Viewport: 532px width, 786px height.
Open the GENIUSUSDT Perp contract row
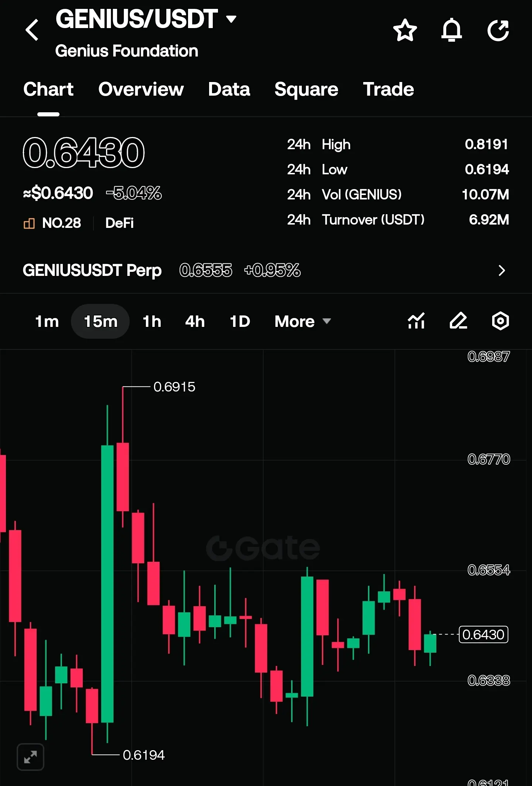coord(266,270)
